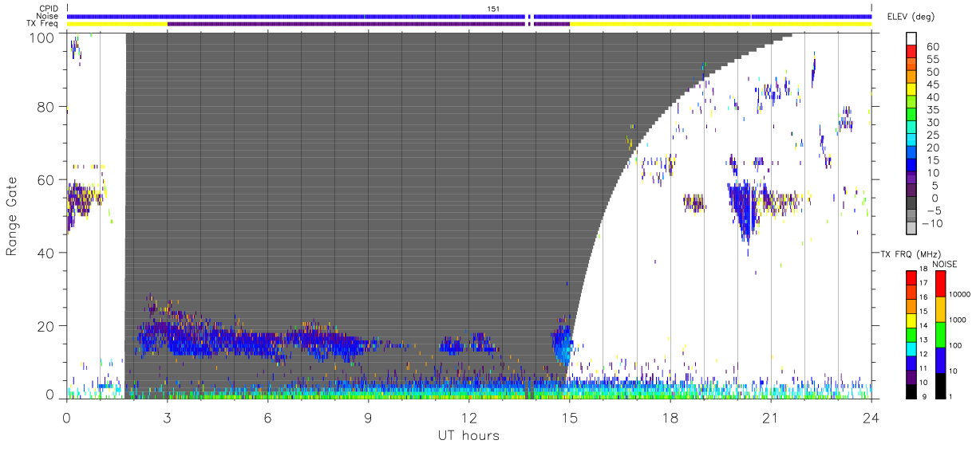Click the ELEV (deg) legend title
Screen dimensions: 980x452
coord(911,16)
